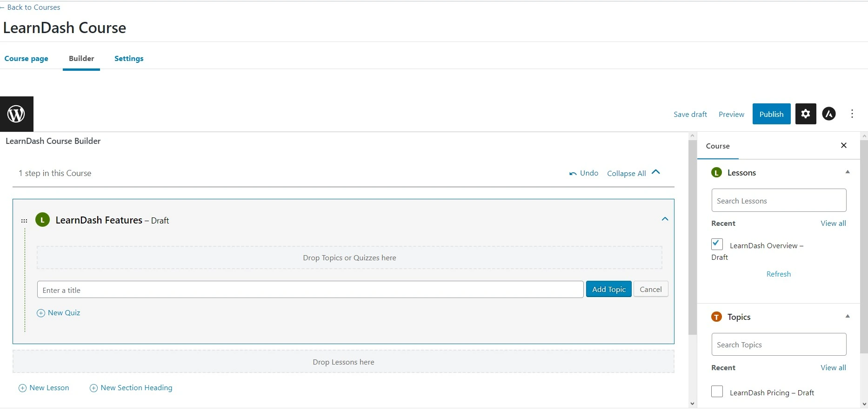Click Save draft
This screenshot has width=868, height=413.
[x=690, y=115]
